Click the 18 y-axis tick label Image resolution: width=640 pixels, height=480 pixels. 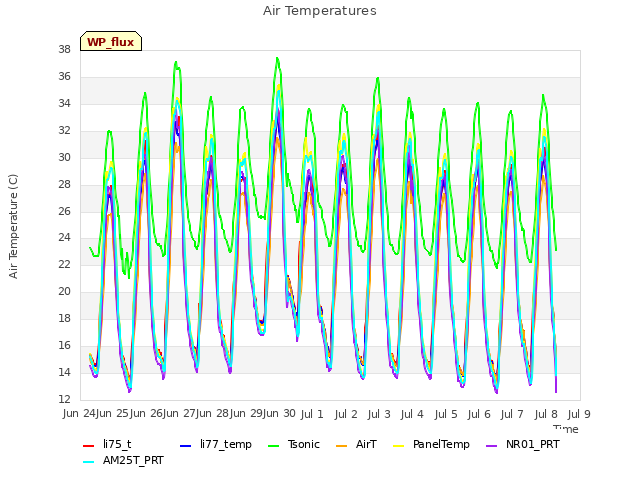64,318
